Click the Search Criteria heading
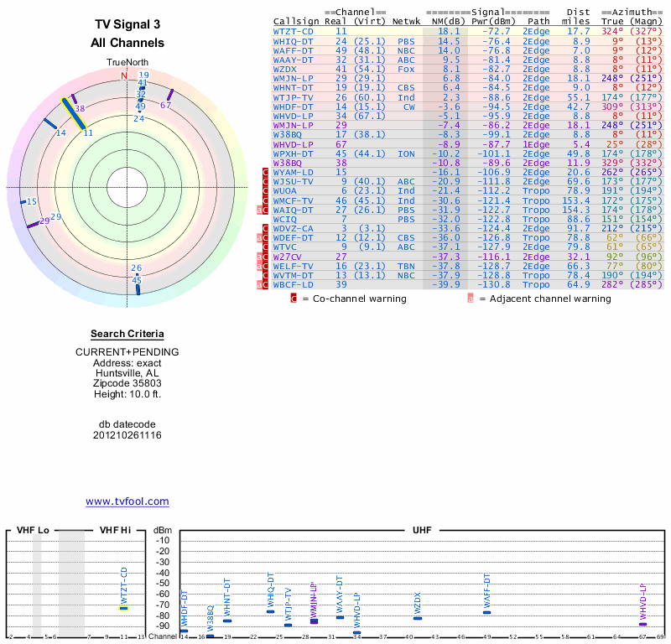Image resolution: width=671 pixels, height=644 pixels. pyautogui.click(x=127, y=334)
